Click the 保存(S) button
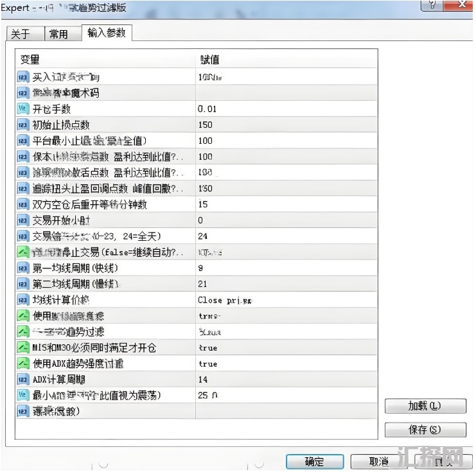Screen dimensions: 476x472 [x=425, y=430]
